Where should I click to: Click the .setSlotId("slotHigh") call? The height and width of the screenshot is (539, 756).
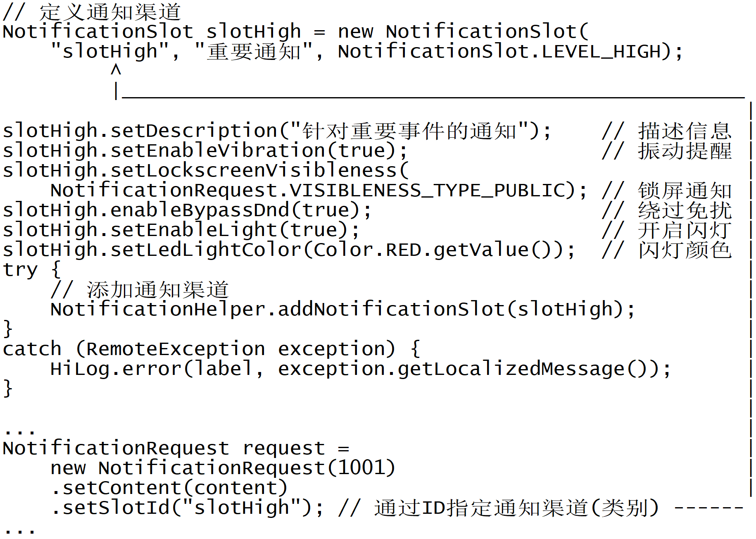coord(187,508)
